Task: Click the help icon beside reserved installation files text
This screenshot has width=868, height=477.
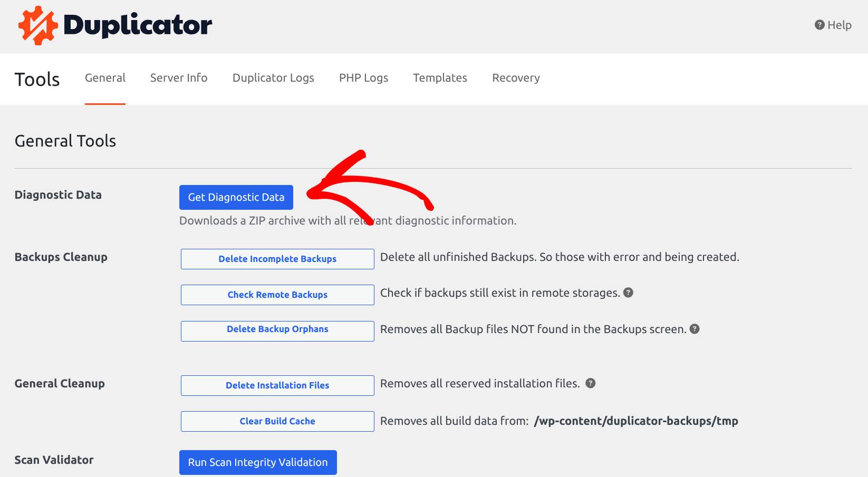Action: 590,384
